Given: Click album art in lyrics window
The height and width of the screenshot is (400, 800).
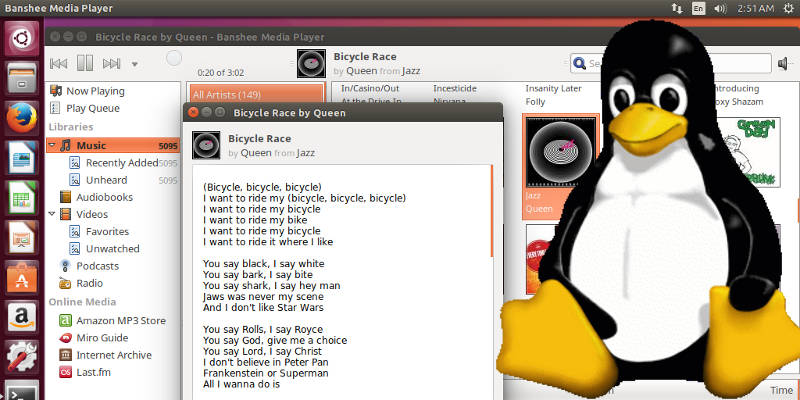Looking at the screenshot, I should click(206, 145).
